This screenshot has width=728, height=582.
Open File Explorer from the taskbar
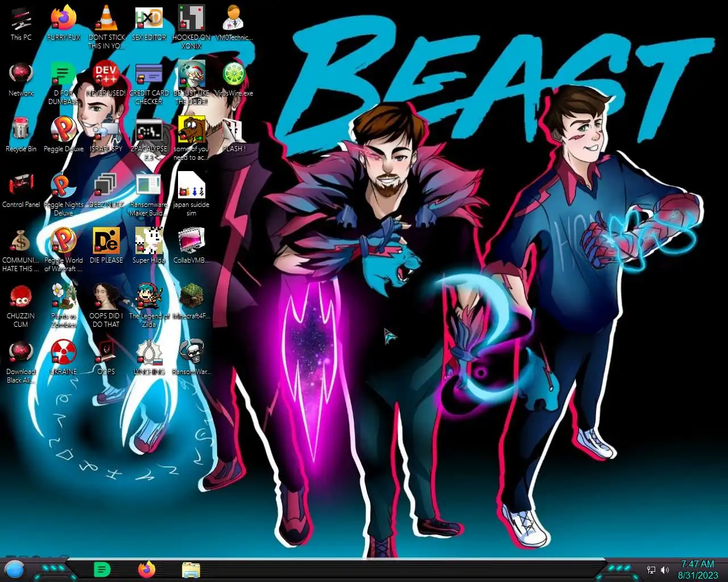click(x=191, y=569)
